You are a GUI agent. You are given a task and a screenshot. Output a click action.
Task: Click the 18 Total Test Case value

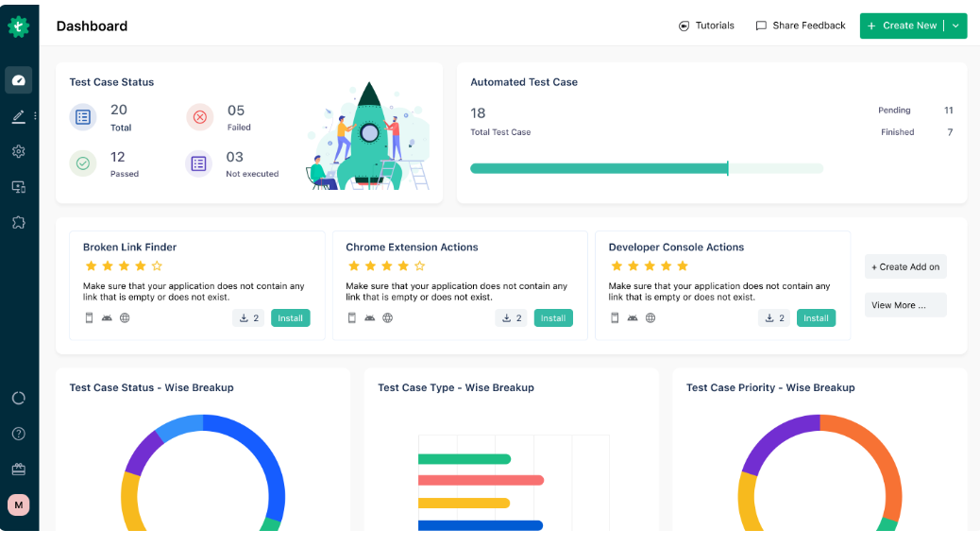coord(478,113)
